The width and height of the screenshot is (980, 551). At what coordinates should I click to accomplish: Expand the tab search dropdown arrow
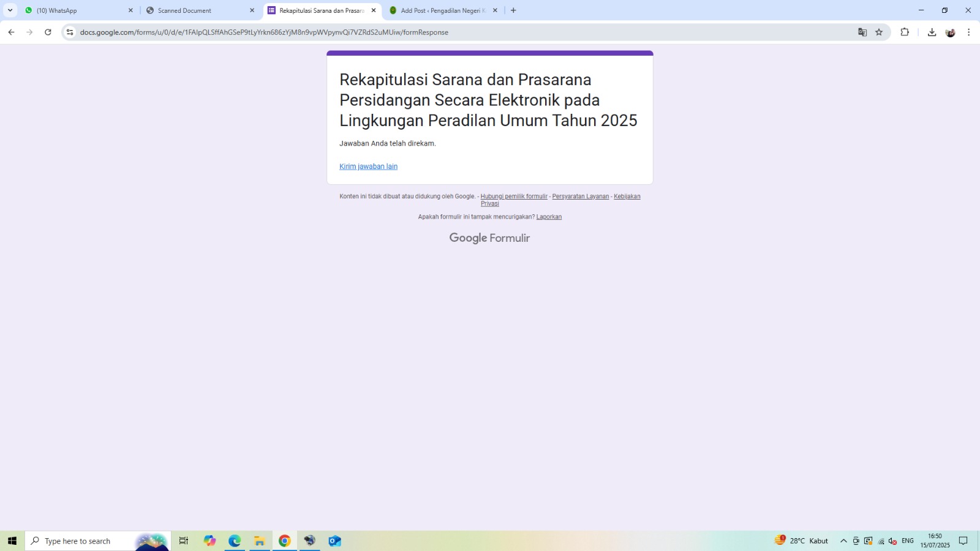(10, 10)
